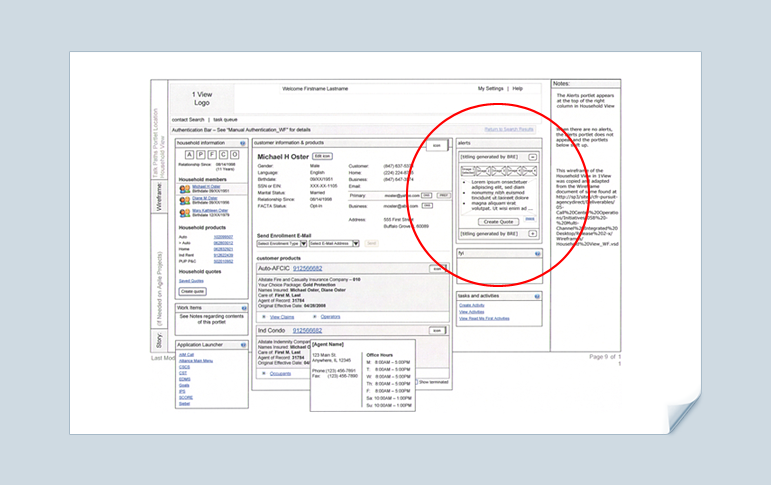Click the household information help icon
Screen dimensions: 771x485
coord(243,143)
